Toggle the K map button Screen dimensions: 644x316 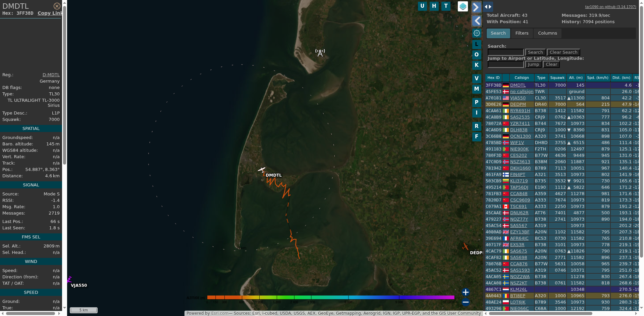click(477, 65)
